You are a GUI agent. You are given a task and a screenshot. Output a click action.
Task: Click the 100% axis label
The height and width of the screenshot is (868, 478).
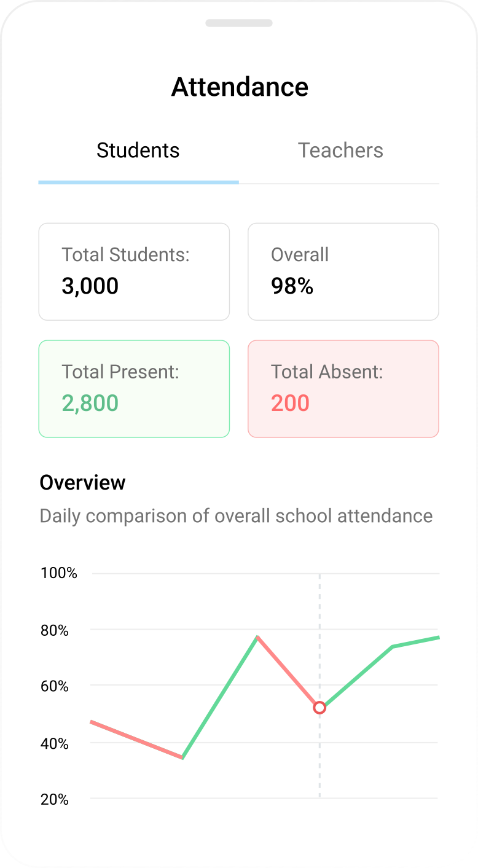click(x=59, y=573)
